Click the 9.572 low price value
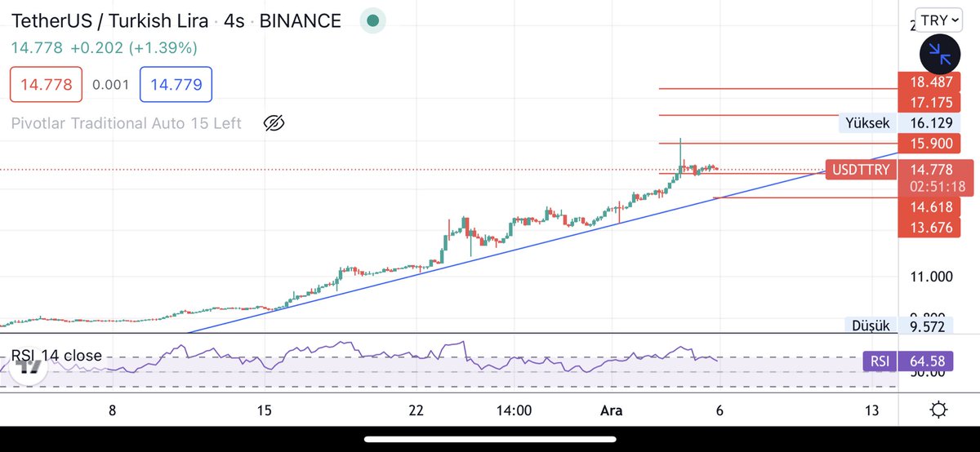The image size is (980, 452). (x=926, y=326)
